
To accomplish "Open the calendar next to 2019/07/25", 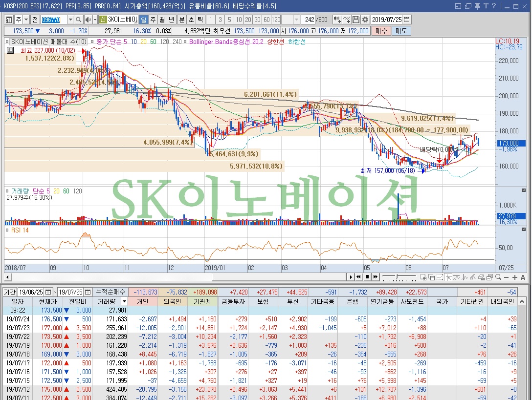I will point(407,20).
